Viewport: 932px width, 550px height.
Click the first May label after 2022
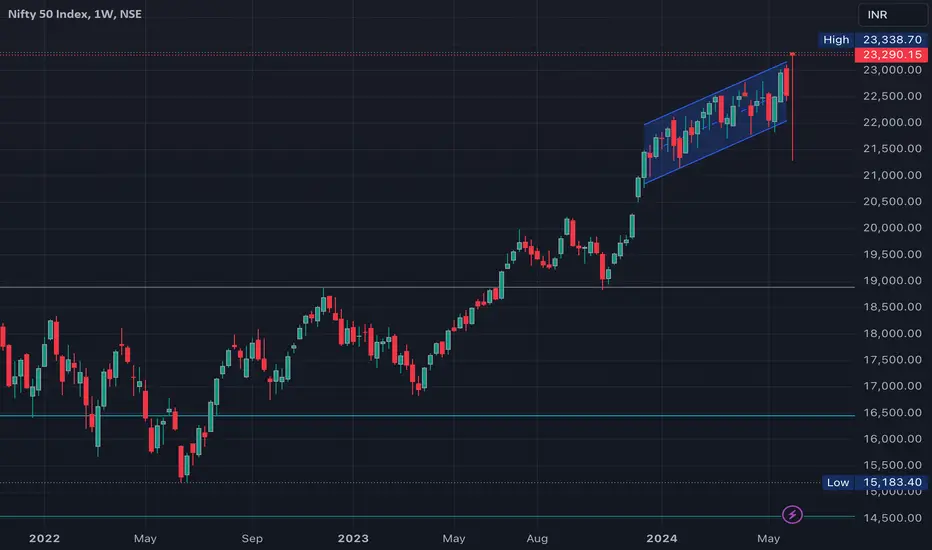(x=145, y=538)
